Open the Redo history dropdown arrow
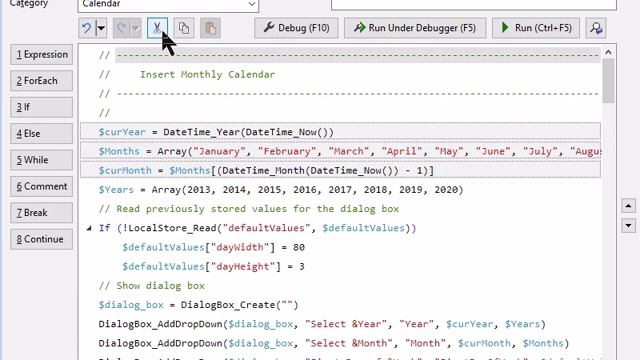Viewport: 640px width, 360px height. pos(136,28)
